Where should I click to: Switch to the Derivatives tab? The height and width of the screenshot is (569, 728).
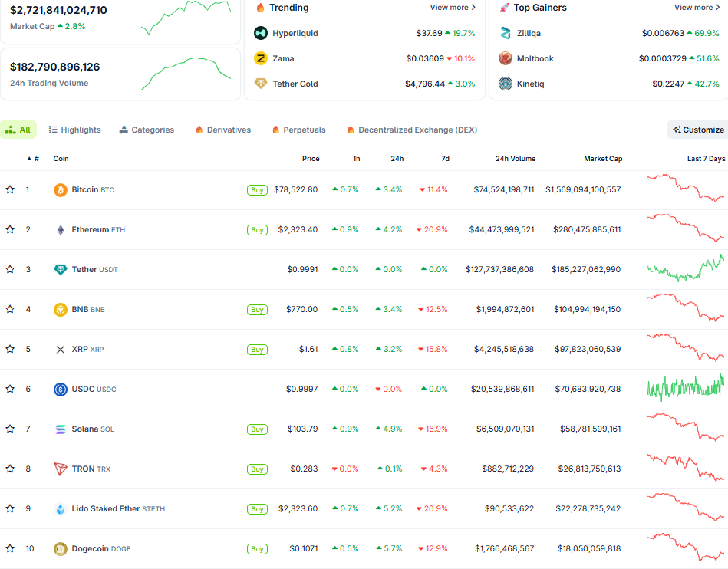(222, 130)
